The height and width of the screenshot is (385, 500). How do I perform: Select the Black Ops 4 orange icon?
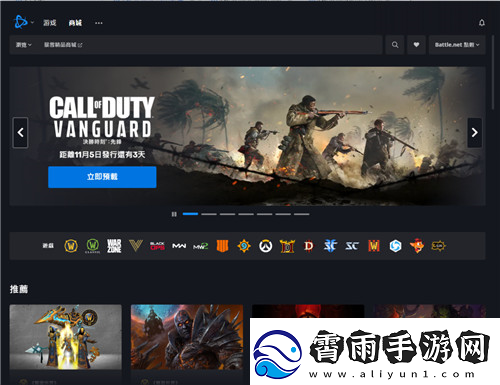(222, 246)
